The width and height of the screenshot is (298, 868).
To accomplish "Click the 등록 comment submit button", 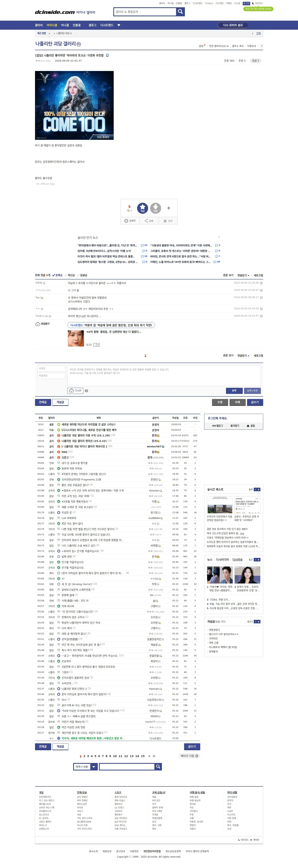I will [234, 391].
